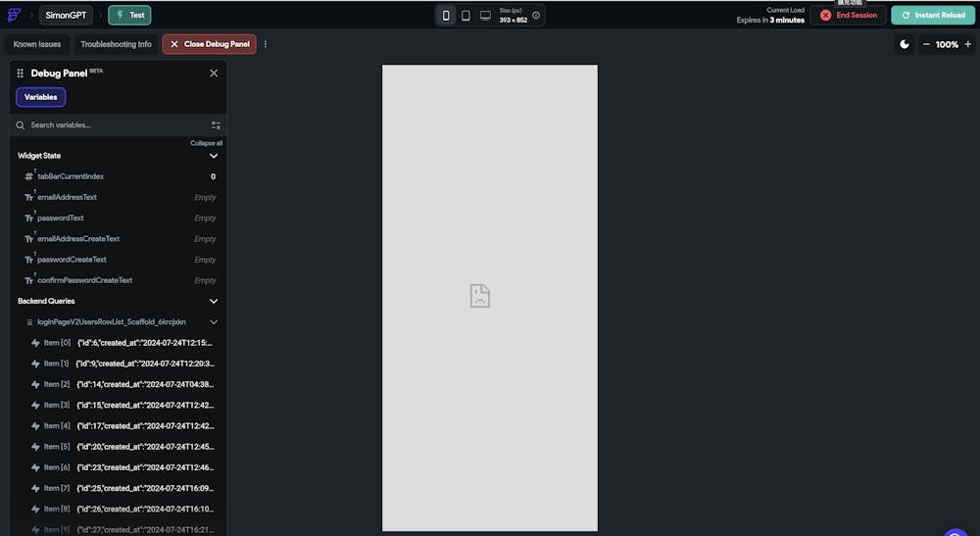Click the Expires in 3 minutes text
This screenshot has height=536, width=980.
(770, 20)
